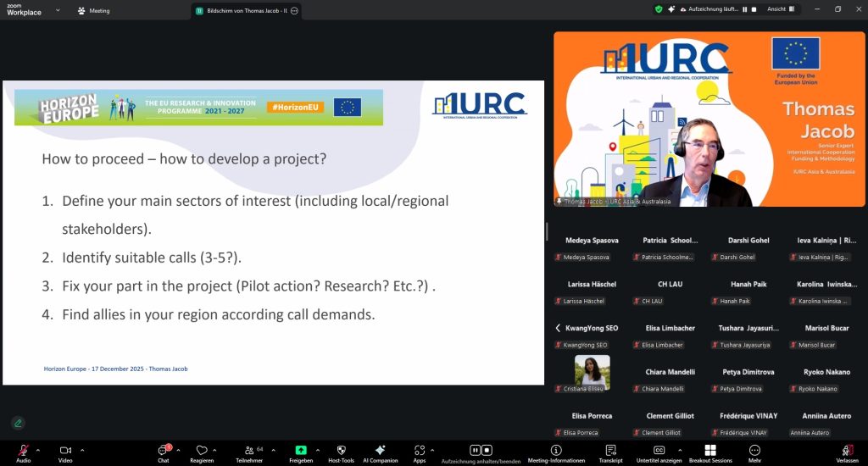Toggle the Video camera on
The height and width of the screenshot is (466, 868).
(x=65, y=450)
